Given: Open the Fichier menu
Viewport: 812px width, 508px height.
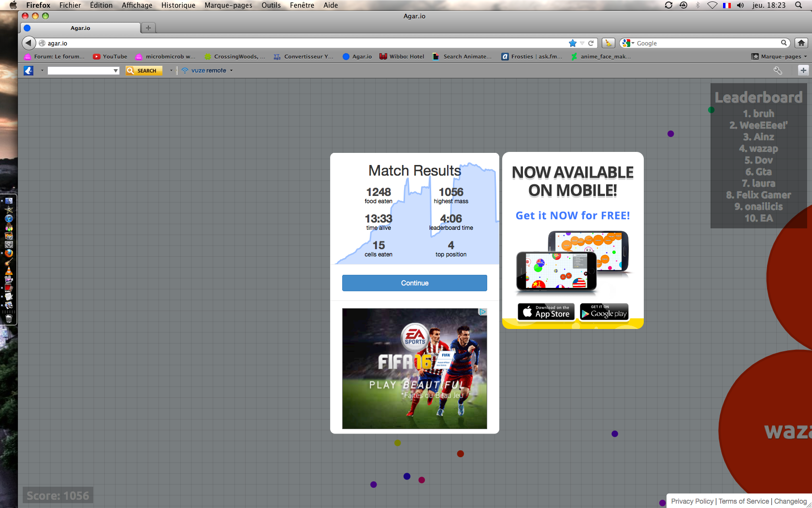Looking at the screenshot, I should [70, 5].
